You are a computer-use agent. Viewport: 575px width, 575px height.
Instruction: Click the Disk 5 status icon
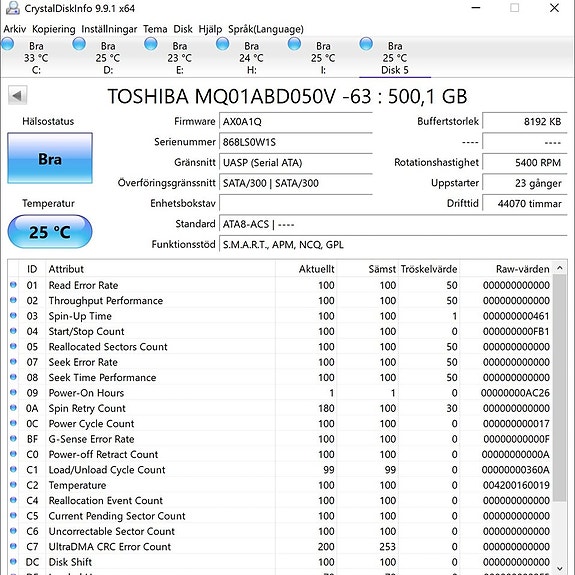pyautogui.click(x=366, y=44)
